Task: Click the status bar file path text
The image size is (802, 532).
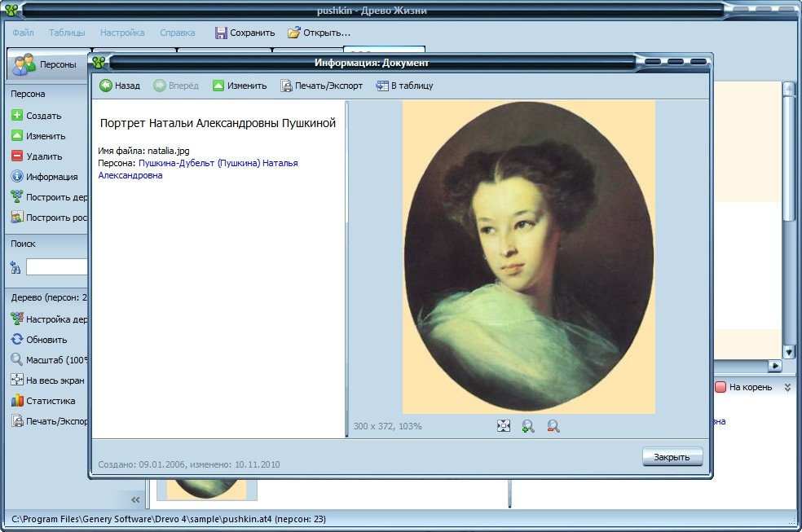Action: (169, 519)
